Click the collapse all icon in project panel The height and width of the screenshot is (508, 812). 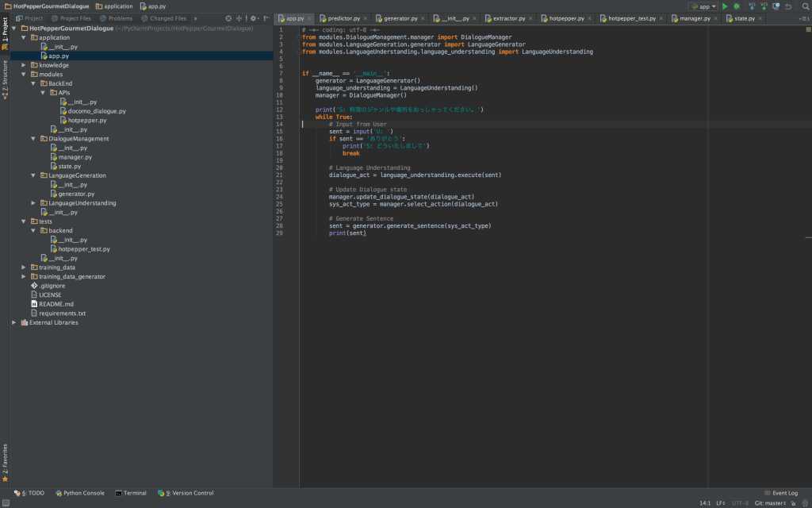click(239, 18)
